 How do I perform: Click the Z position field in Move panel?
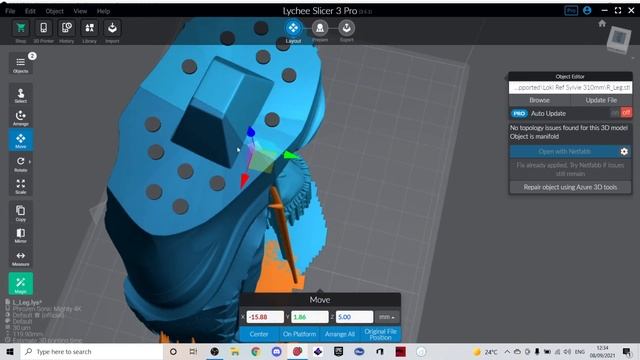tap(354, 317)
